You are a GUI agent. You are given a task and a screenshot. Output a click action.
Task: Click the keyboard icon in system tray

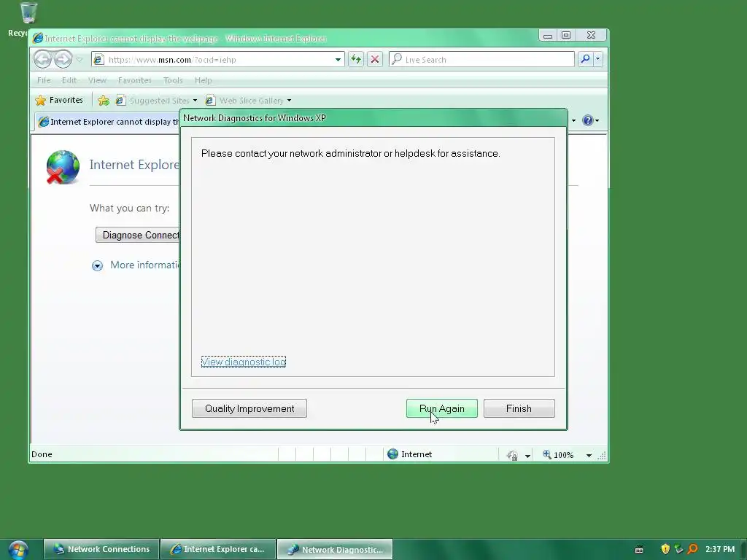click(x=639, y=550)
